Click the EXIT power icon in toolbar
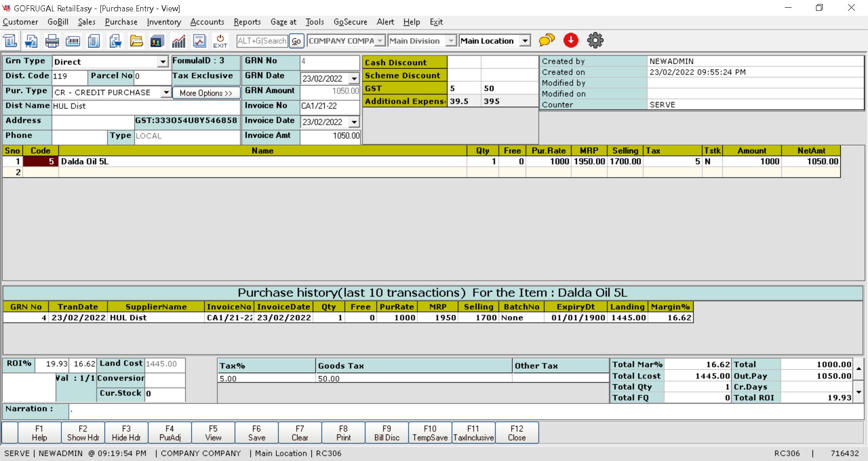 click(220, 41)
